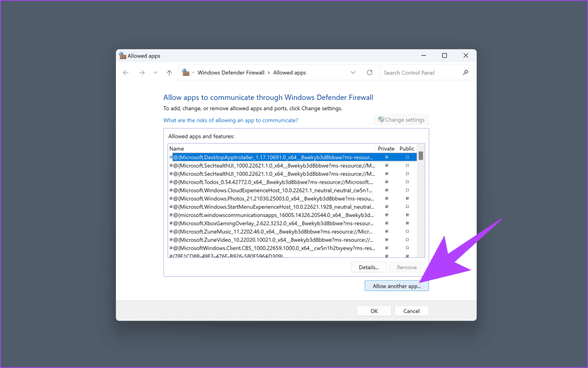
Task: Click the forward navigation arrow
Action: pos(141,73)
